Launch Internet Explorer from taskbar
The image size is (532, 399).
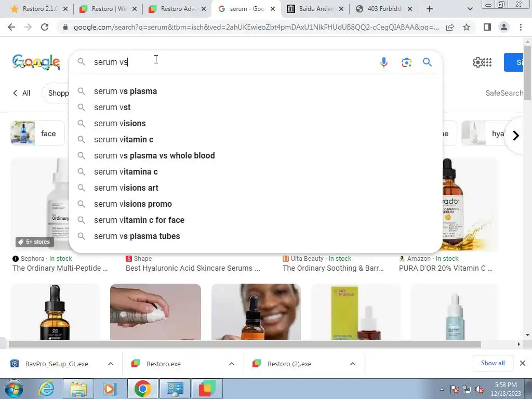tap(46, 389)
